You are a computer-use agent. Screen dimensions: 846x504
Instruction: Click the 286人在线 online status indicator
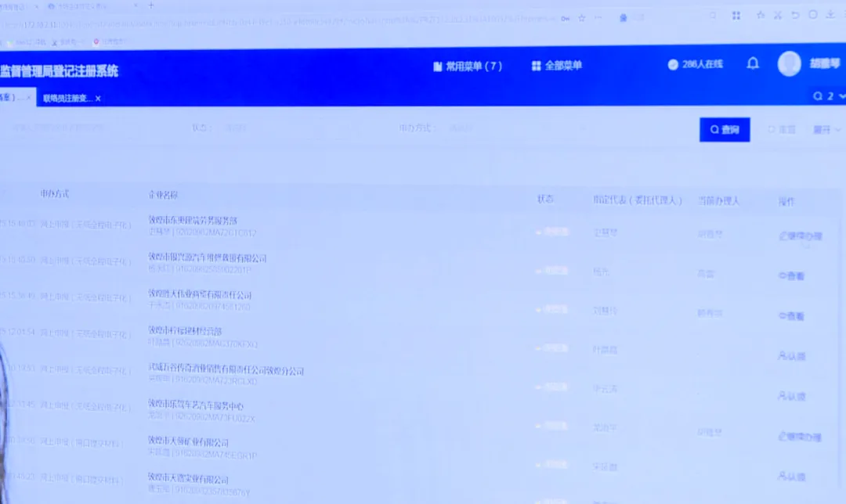coord(695,65)
